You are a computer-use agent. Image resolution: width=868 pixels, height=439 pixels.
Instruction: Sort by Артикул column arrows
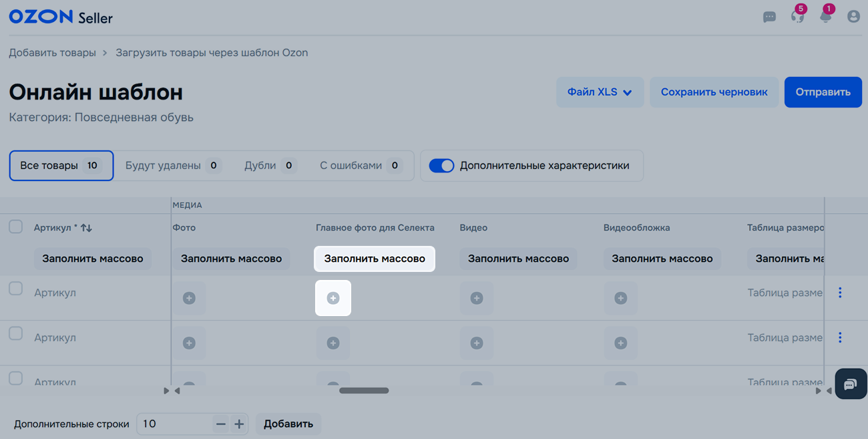coord(86,228)
